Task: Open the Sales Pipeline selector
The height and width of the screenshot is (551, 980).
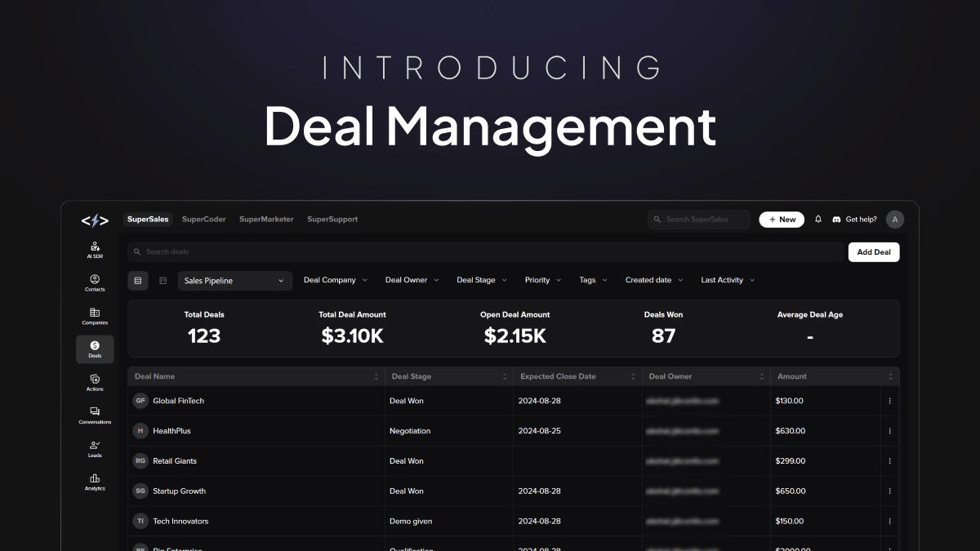Action: click(234, 280)
